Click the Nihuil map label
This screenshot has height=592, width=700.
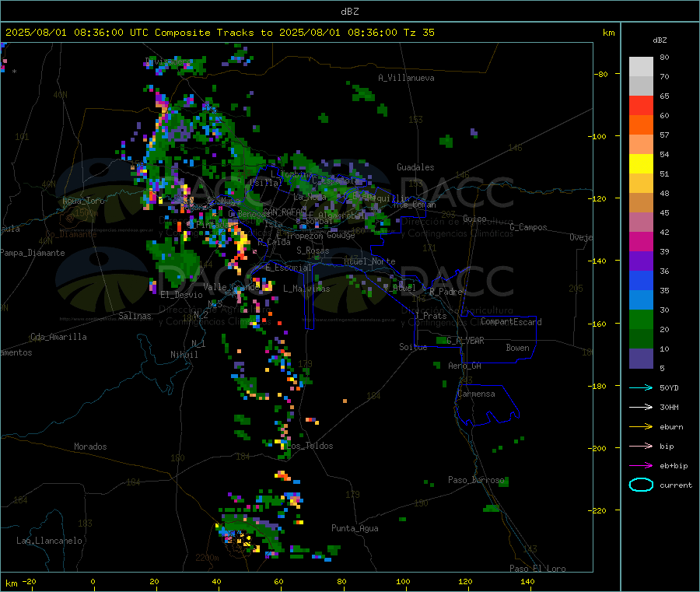coord(184,355)
